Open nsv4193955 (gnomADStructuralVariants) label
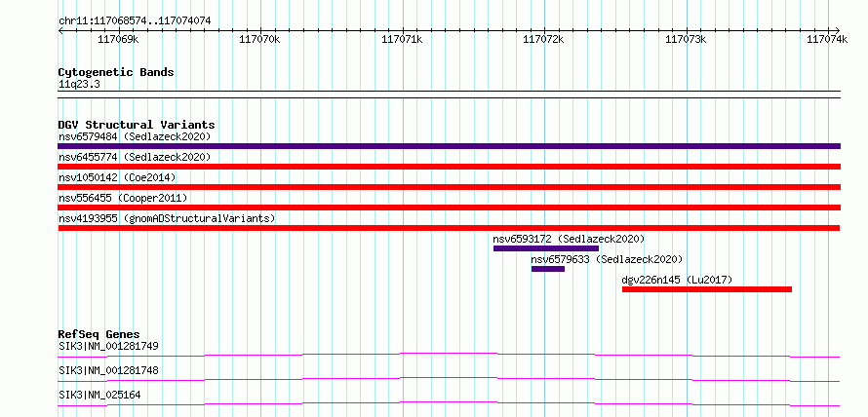The width and height of the screenshot is (868, 417). coord(167,218)
